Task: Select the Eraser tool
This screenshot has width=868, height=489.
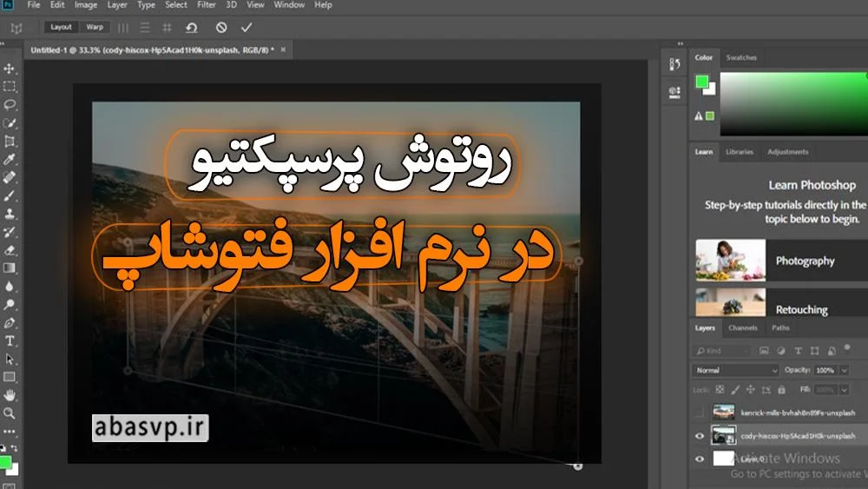Action: (10, 250)
